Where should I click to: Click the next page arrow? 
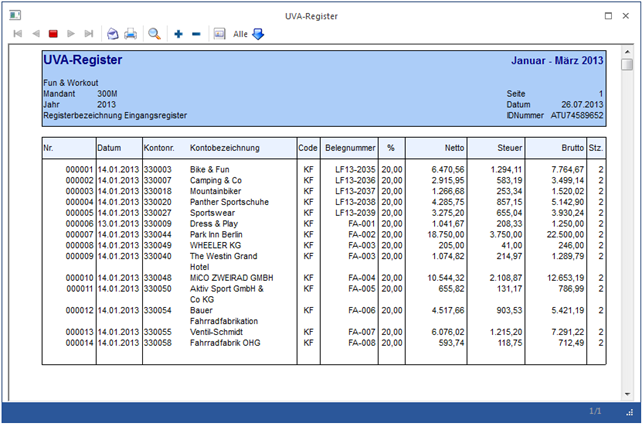72,33
